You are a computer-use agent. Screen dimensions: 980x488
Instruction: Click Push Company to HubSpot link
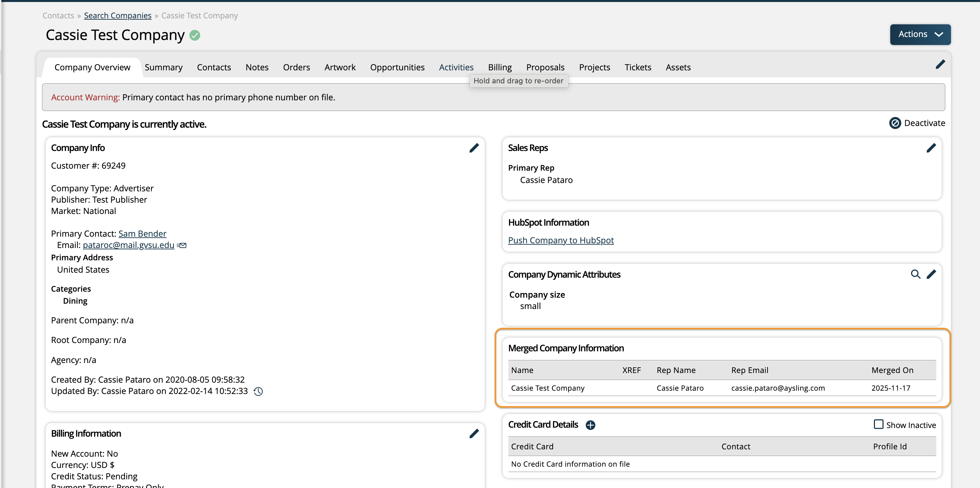pos(560,240)
